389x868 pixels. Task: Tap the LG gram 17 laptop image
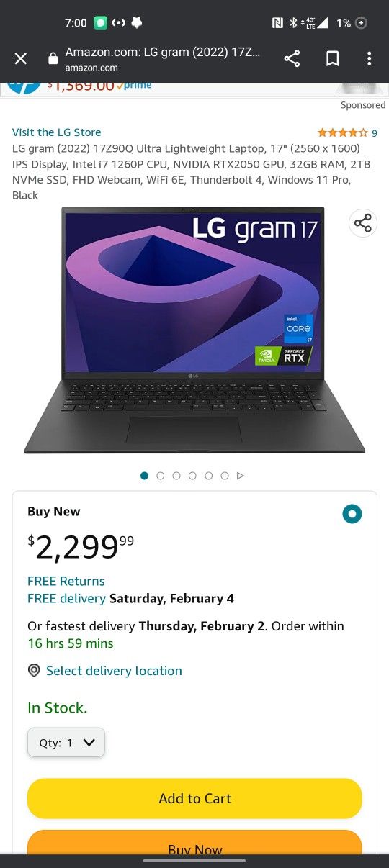click(194, 331)
